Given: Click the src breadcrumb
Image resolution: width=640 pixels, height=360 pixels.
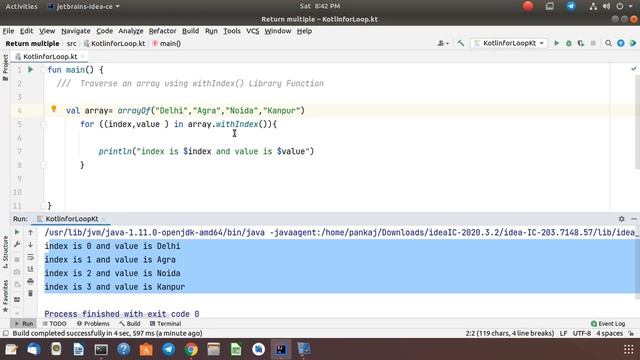Looking at the screenshot, I should (x=71, y=43).
